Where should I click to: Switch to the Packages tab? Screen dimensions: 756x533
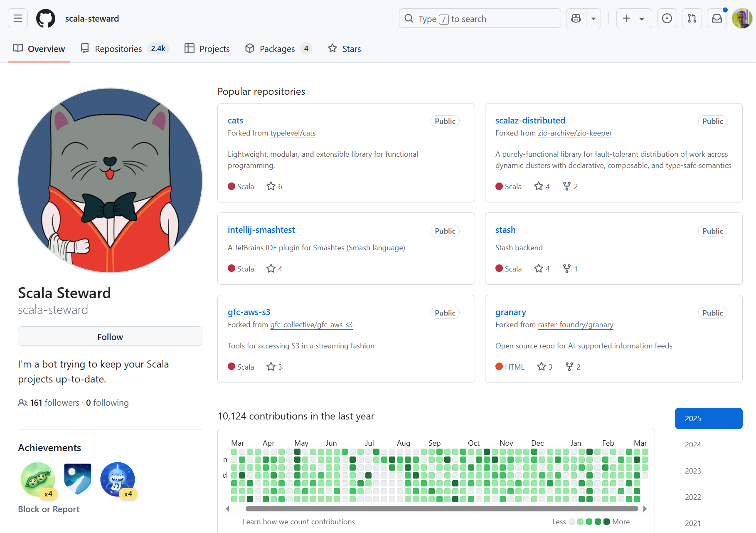pyautogui.click(x=277, y=49)
